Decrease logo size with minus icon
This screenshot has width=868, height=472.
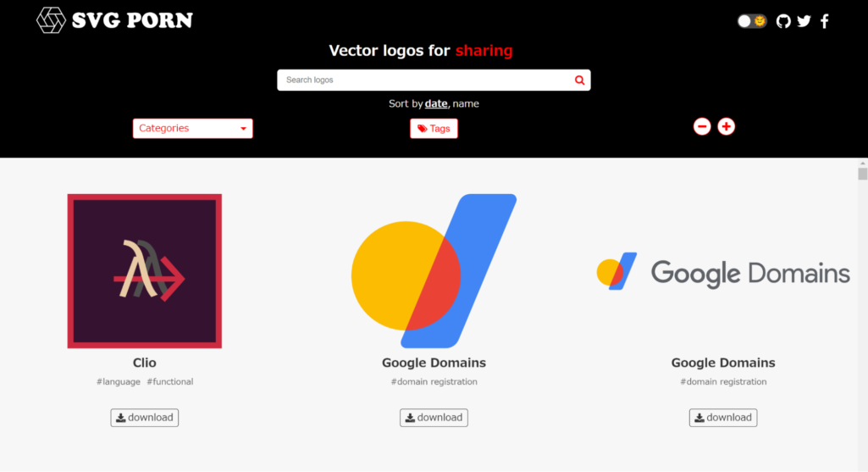(702, 127)
